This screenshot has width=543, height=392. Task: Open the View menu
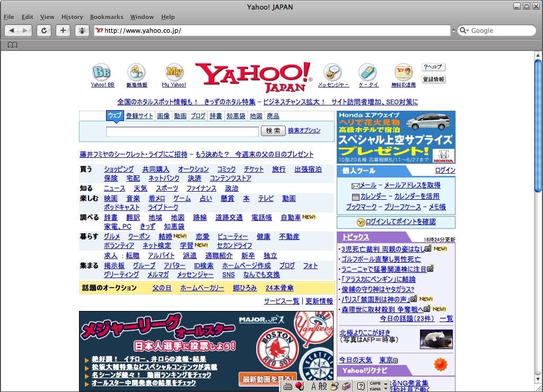47,17
